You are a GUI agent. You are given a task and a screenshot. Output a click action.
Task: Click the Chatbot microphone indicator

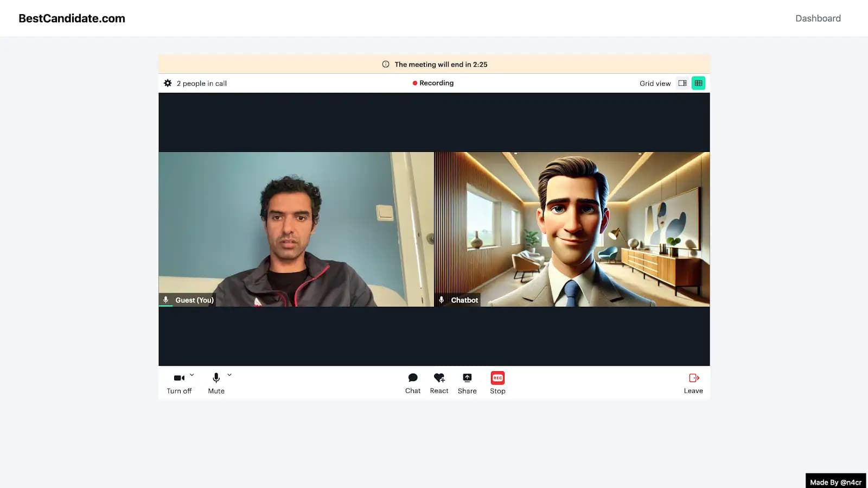[442, 300]
